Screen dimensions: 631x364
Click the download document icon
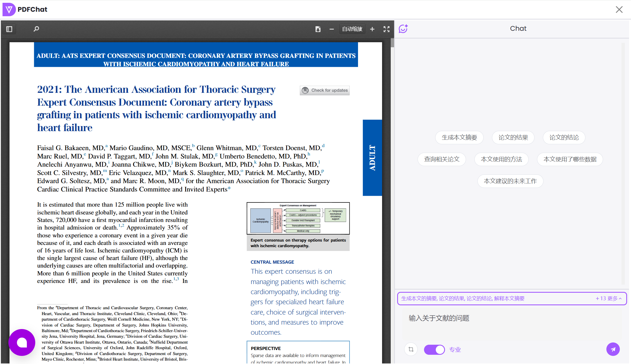318,29
